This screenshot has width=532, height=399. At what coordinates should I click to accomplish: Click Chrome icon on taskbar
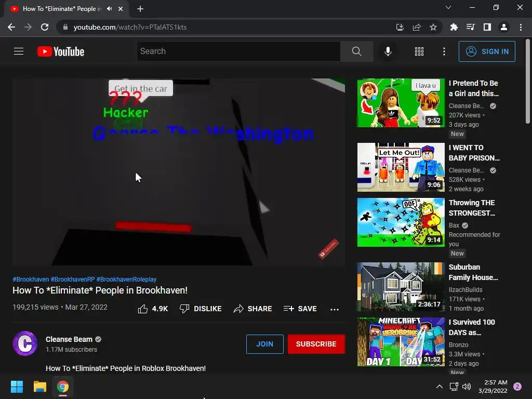point(63,387)
